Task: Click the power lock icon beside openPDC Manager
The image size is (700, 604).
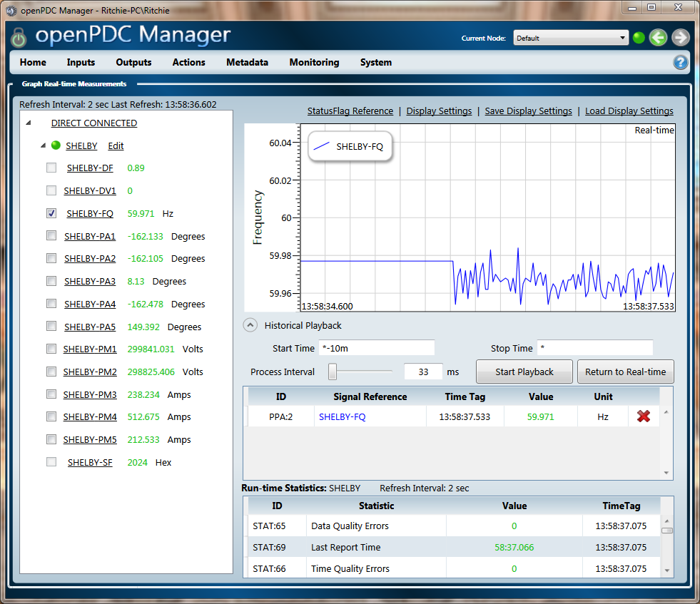Action: coord(19,38)
